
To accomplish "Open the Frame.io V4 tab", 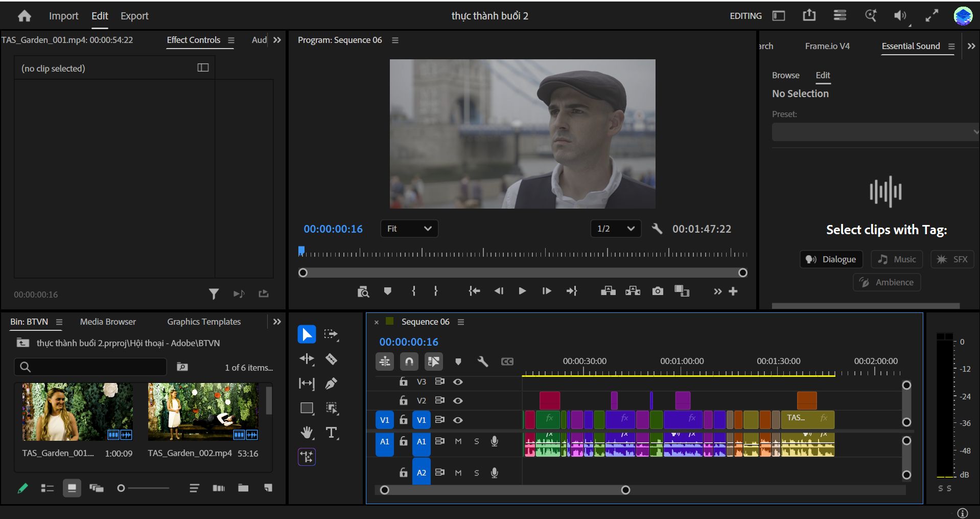I will coord(827,46).
